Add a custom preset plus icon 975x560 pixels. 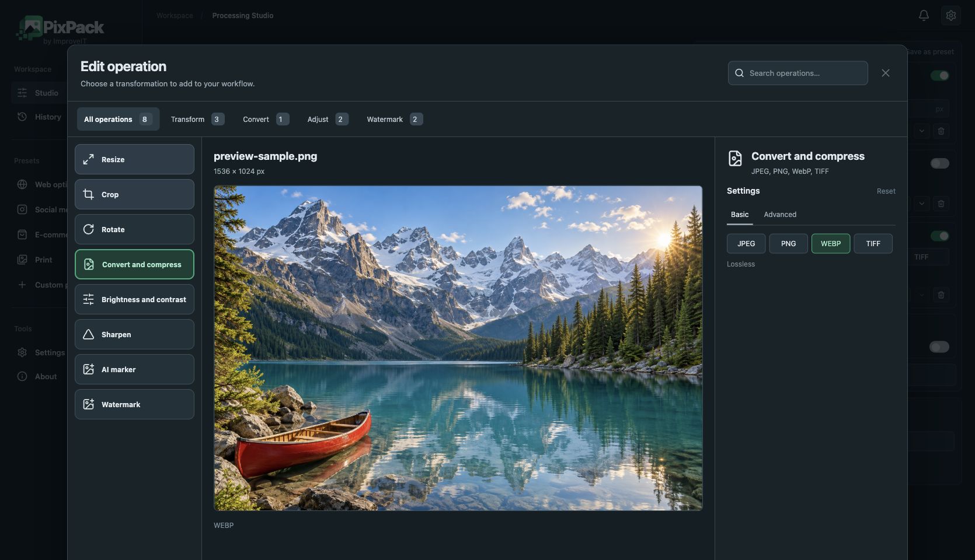pos(22,285)
